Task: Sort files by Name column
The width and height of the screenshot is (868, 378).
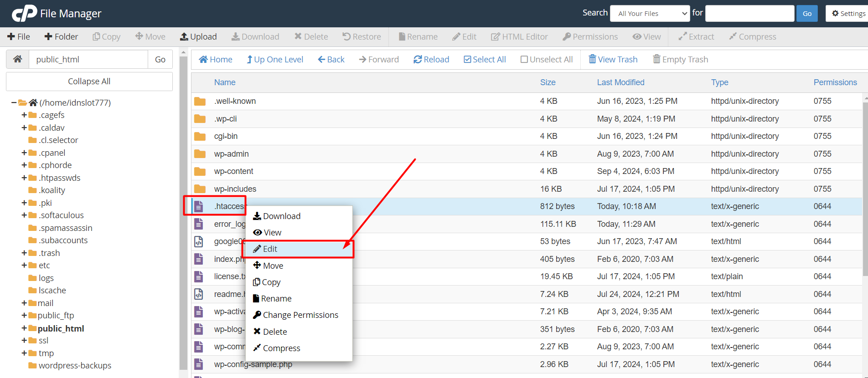Action: point(225,82)
